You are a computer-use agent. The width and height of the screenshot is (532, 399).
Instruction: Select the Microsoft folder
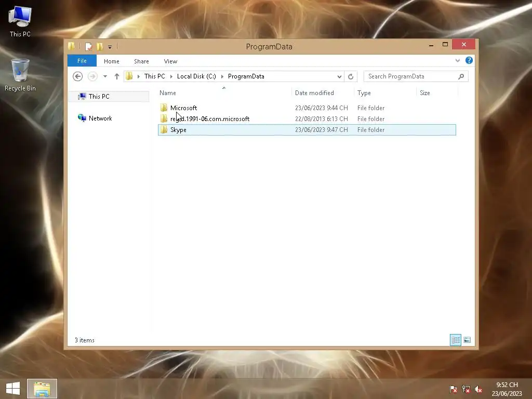coord(307,108)
